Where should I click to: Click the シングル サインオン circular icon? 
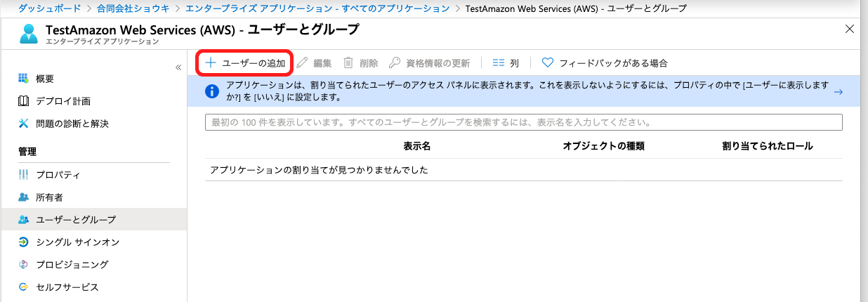23,242
